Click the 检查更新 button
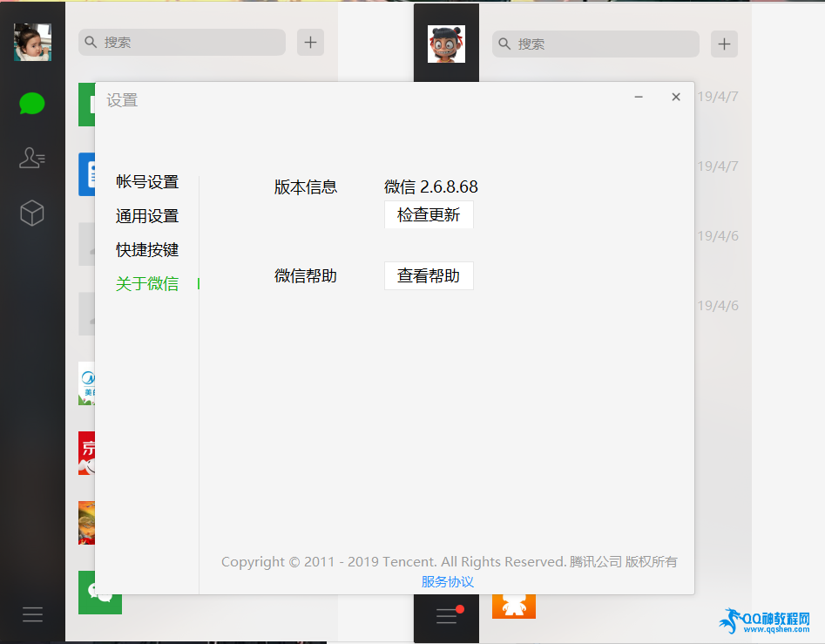825x644 pixels. point(429,214)
